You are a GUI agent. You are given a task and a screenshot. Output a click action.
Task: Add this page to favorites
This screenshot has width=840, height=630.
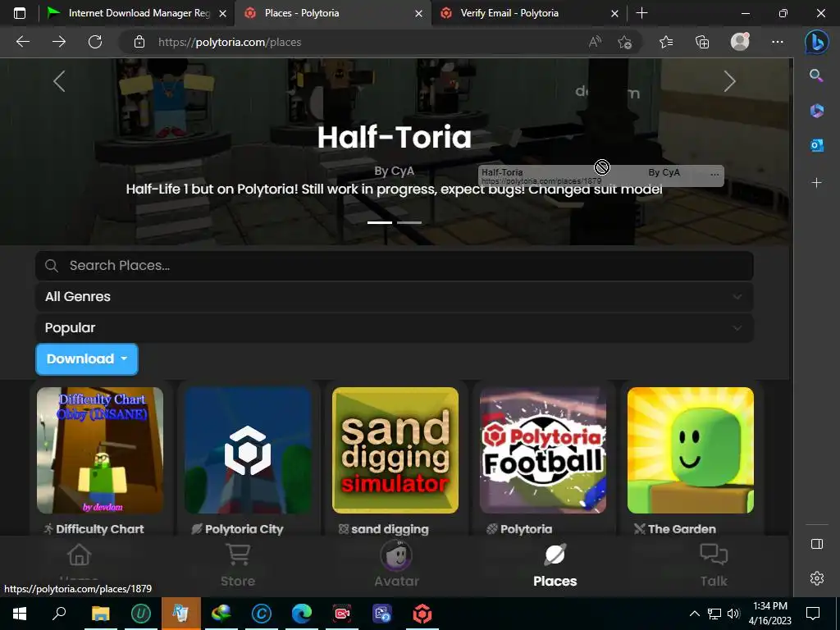pos(624,42)
